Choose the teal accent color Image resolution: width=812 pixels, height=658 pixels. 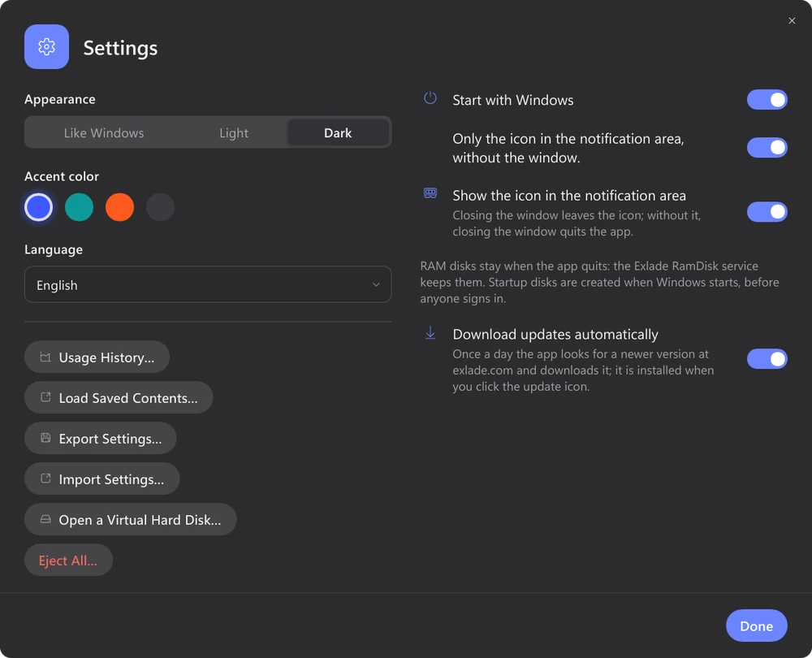pyautogui.click(x=80, y=207)
